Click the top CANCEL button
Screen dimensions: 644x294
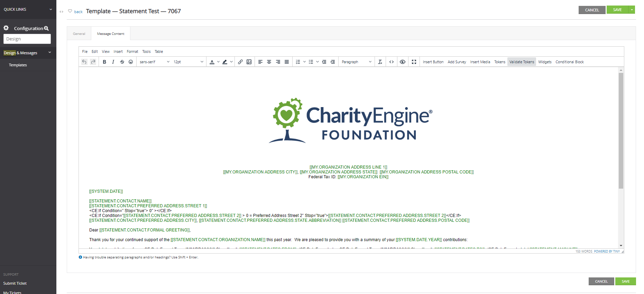[x=592, y=10]
